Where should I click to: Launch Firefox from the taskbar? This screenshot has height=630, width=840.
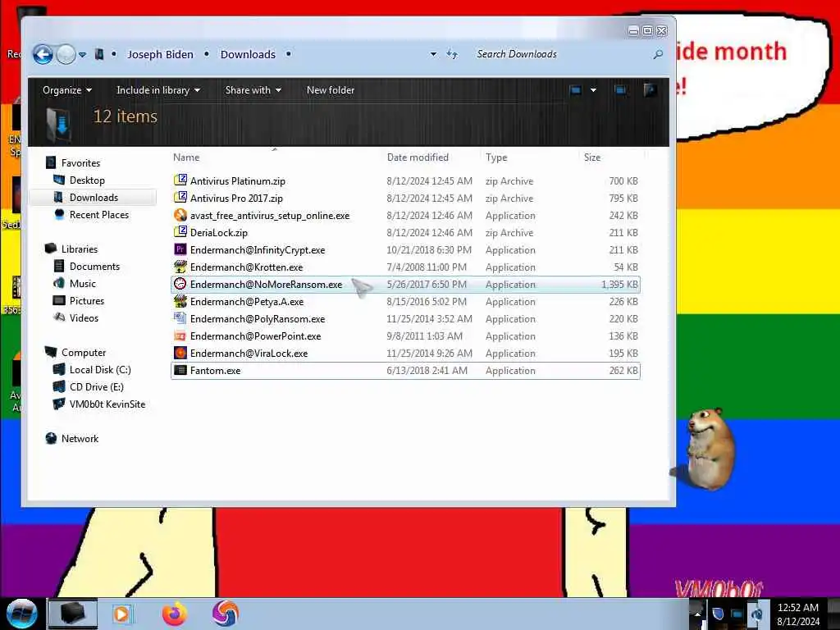pyautogui.click(x=175, y=614)
